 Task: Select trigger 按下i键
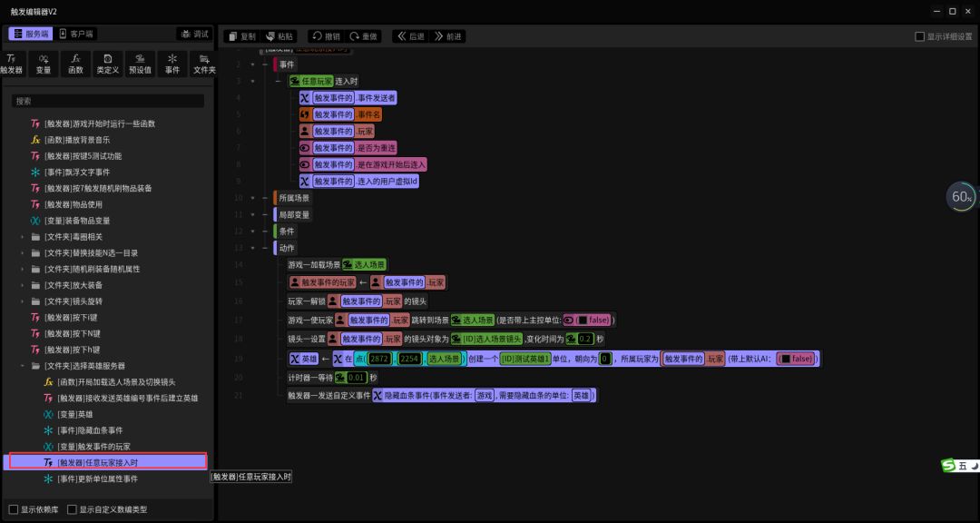(x=72, y=317)
